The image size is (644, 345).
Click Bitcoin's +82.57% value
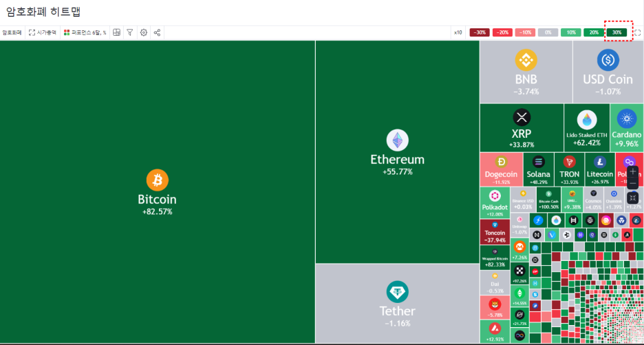[x=158, y=212]
